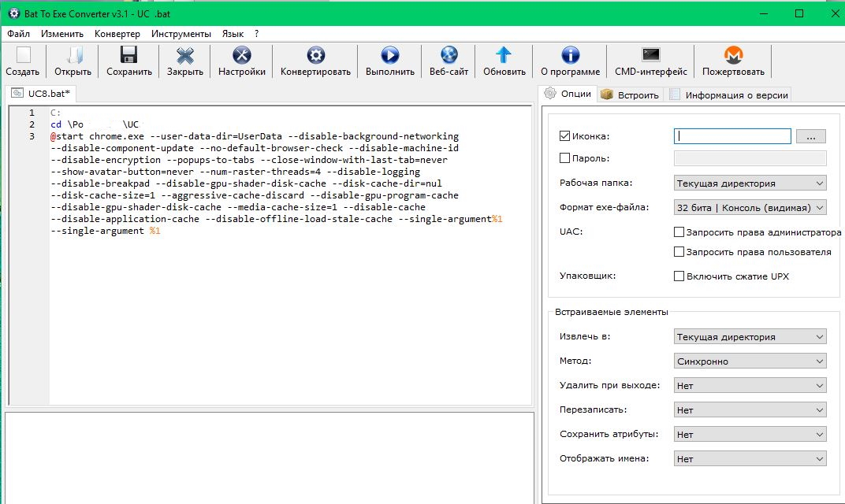The image size is (845, 504).
Task: Click line number 2 in the gutter
Action: pyautogui.click(x=32, y=124)
